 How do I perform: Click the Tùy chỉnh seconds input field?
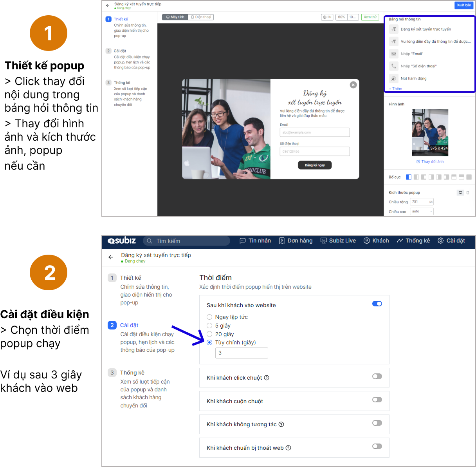(x=242, y=353)
